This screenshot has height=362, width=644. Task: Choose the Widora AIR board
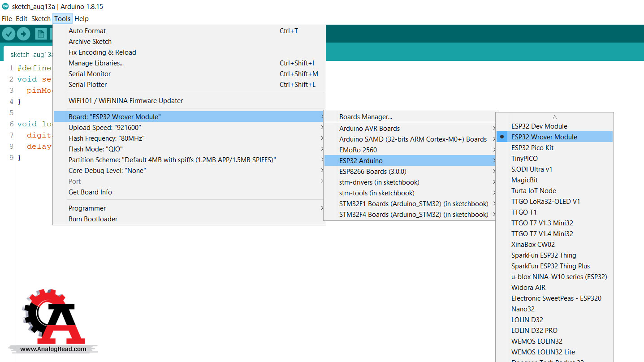[x=554, y=288]
